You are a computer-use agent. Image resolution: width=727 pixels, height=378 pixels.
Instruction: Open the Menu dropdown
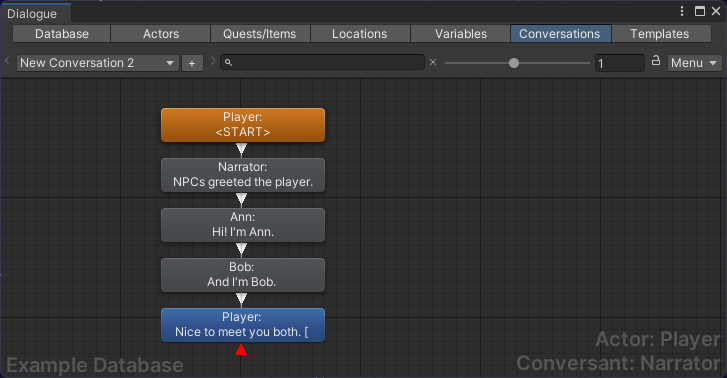(694, 63)
